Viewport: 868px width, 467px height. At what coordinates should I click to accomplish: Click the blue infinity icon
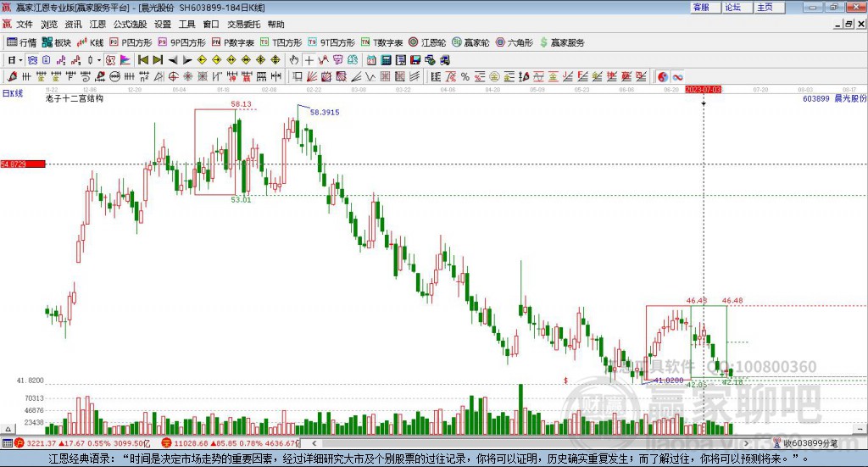coord(677,77)
